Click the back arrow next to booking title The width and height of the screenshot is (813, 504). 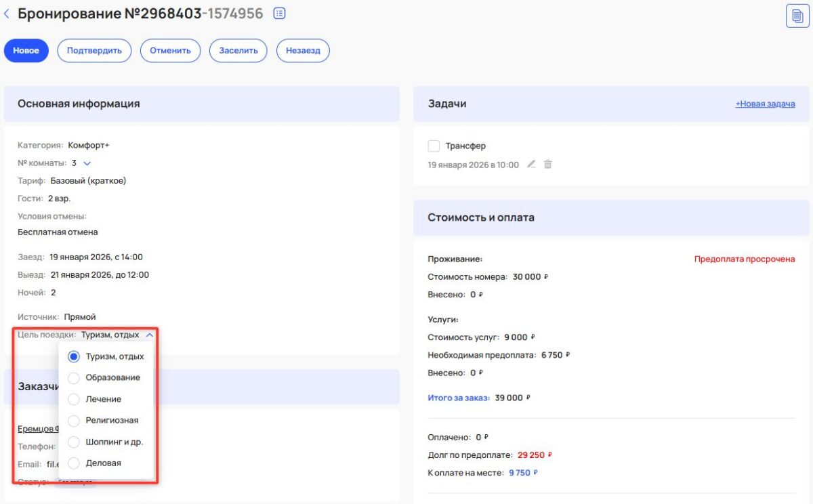pos(7,12)
